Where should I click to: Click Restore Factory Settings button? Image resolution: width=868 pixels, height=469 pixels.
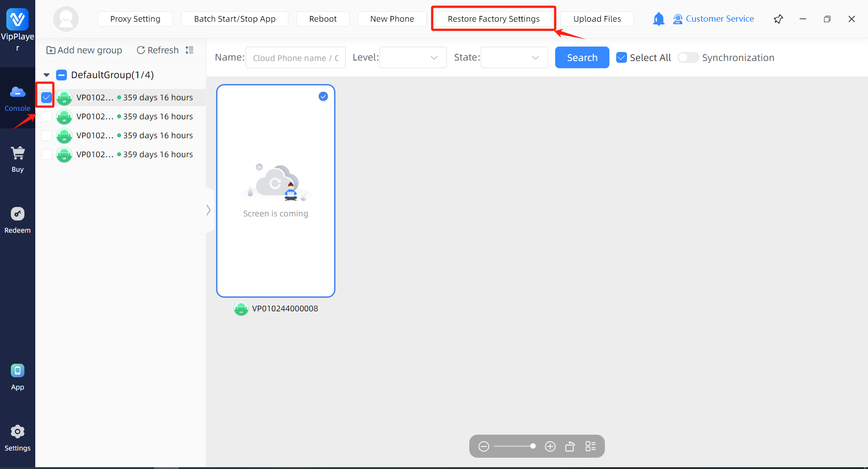tap(494, 19)
